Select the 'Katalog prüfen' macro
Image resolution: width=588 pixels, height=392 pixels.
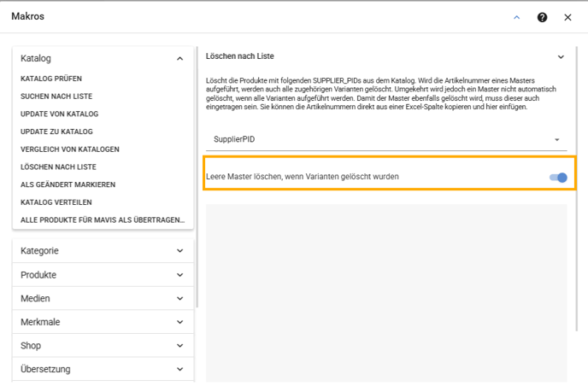51,79
